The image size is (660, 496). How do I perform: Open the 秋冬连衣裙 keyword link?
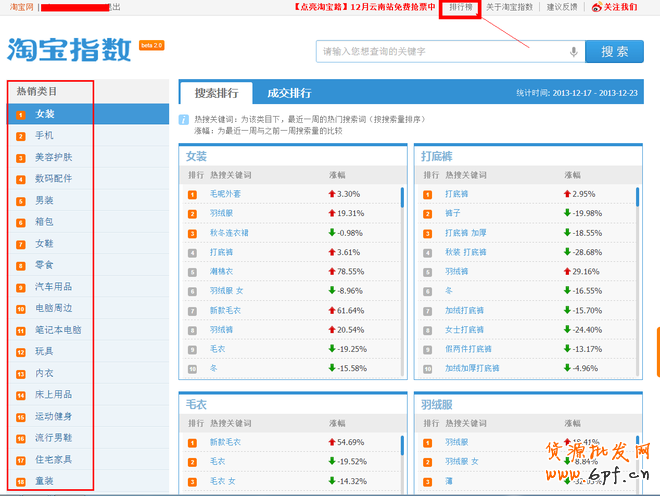229,233
